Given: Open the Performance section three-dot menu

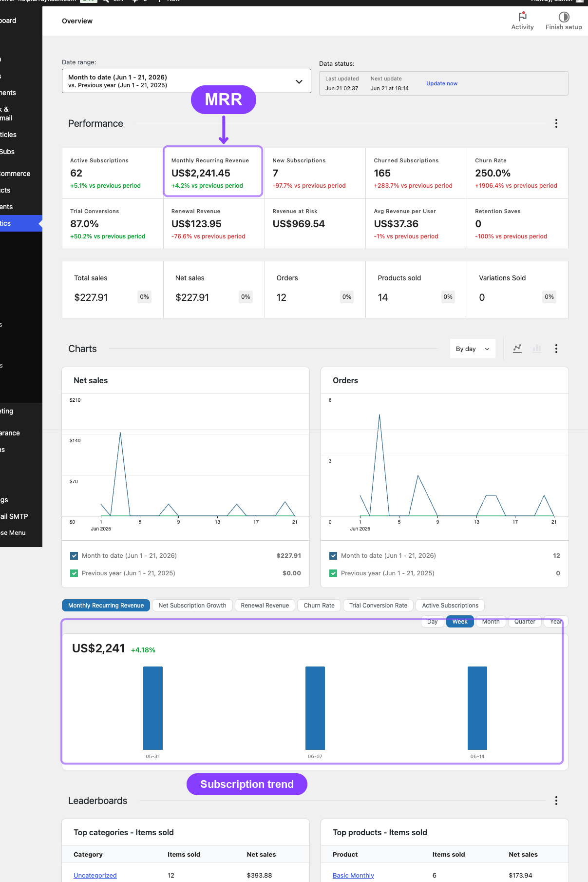Looking at the screenshot, I should [x=556, y=123].
